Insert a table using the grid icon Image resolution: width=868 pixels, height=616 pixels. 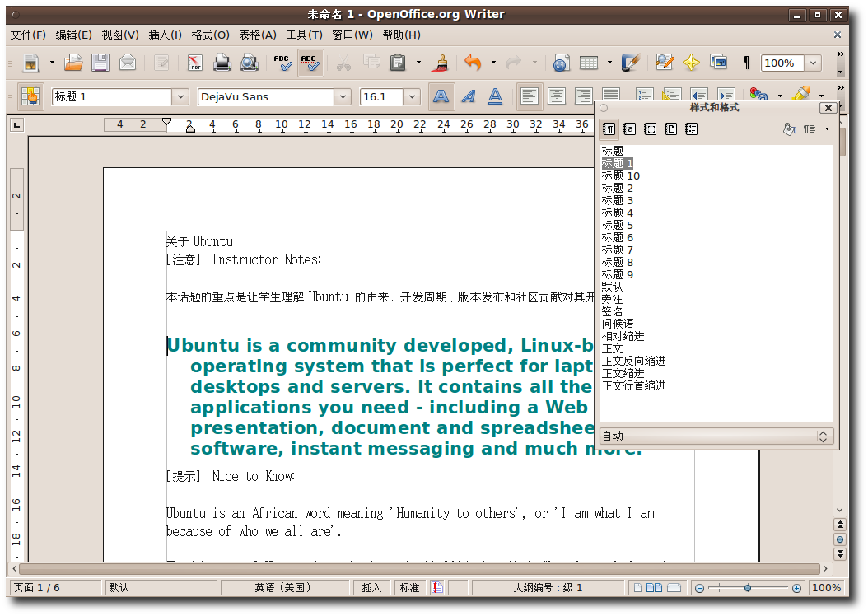[589, 63]
